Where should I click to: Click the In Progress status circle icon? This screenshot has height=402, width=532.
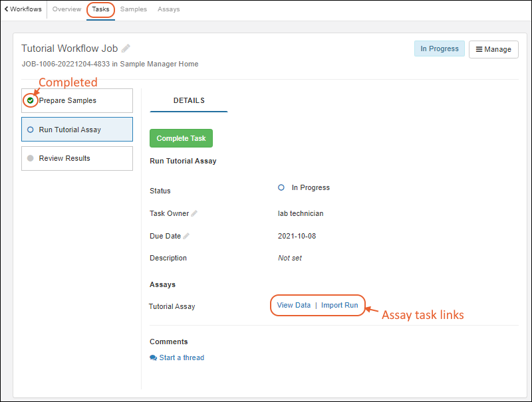(281, 188)
